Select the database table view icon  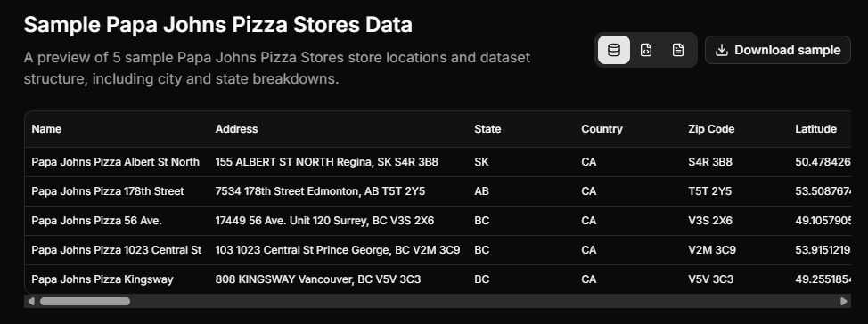pyautogui.click(x=614, y=50)
